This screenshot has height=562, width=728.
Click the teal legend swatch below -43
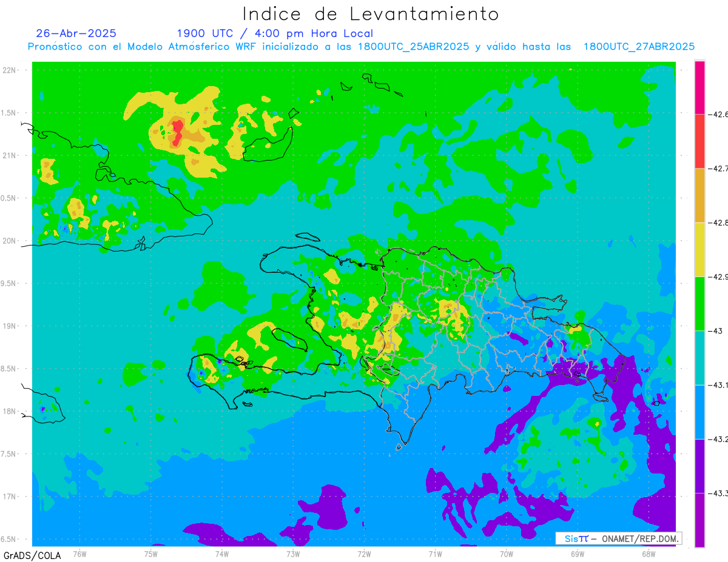[x=699, y=358]
